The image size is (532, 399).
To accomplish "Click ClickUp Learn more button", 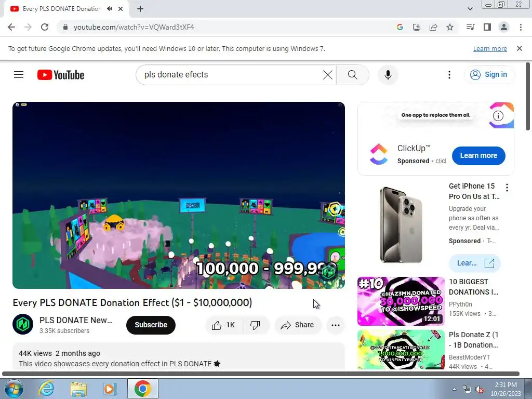I will click(478, 156).
